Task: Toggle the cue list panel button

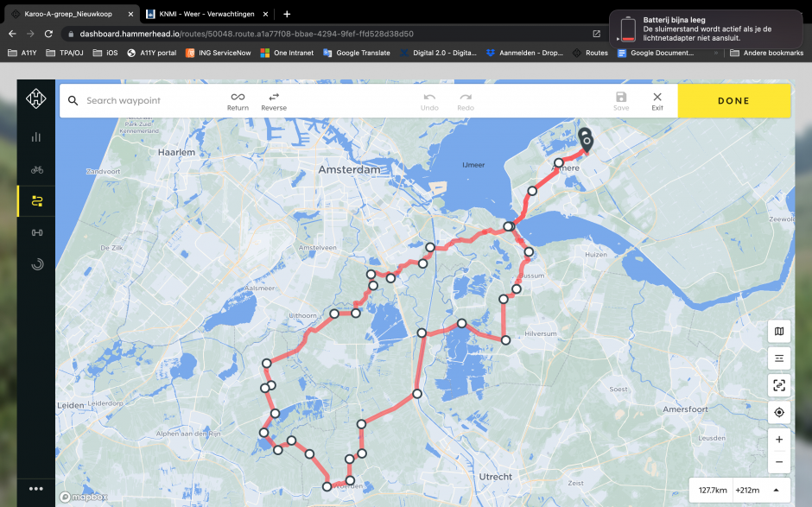Action: 779,358
